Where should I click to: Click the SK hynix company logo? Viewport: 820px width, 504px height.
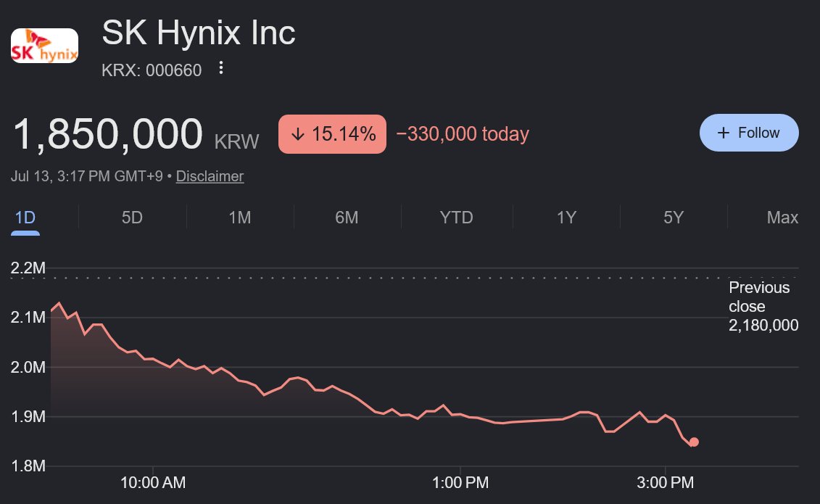(44, 46)
